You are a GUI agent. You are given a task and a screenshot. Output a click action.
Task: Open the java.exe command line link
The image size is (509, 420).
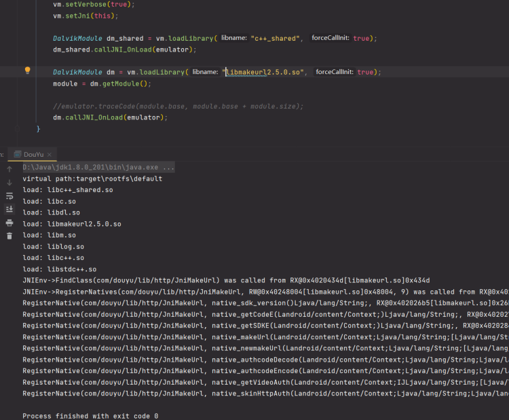click(98, 167)
